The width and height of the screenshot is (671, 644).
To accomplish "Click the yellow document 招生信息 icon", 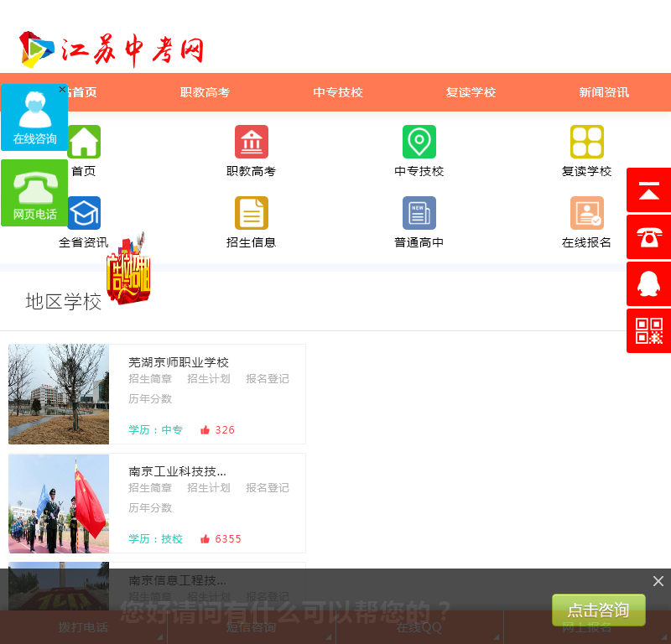I will (x=252, y=213).
